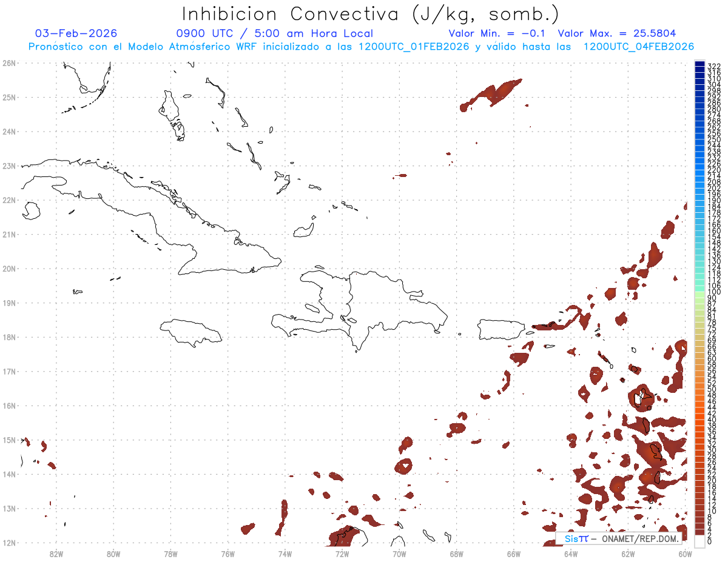Click the '13N' latitude label
This screenshot has width=728, height=562.
point(9,509)
